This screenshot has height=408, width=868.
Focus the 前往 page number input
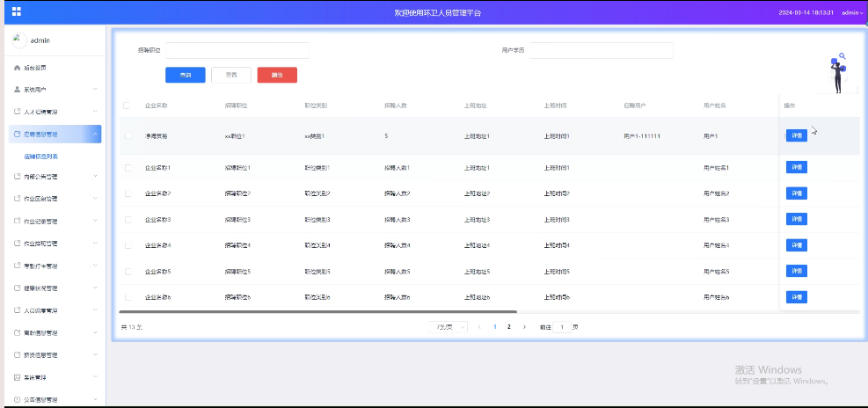[562, 327]
